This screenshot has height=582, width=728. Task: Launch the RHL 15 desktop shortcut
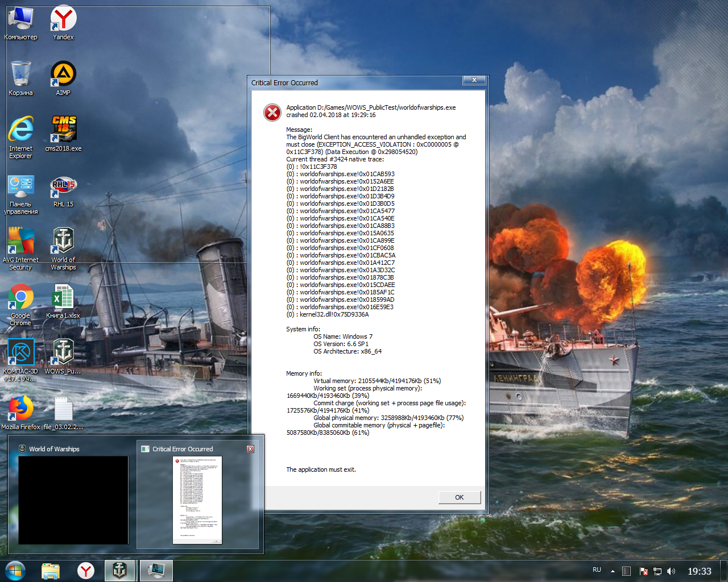[x=63, y=186]
